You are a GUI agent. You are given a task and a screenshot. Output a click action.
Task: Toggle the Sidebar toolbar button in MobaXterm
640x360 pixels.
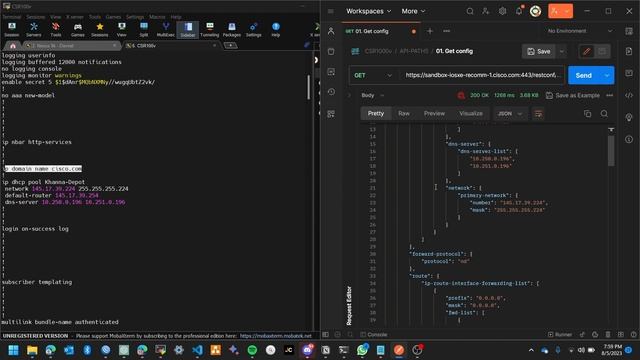[x=188, y=30]
